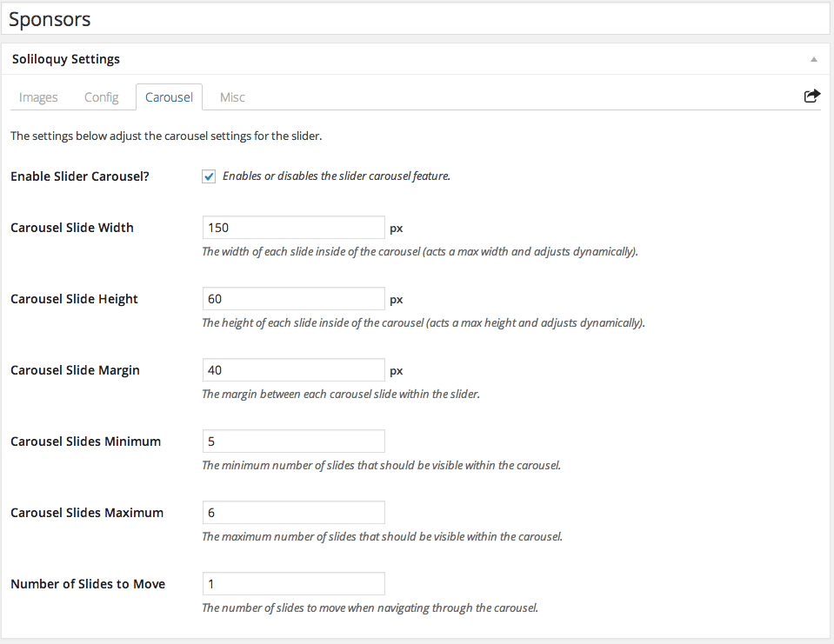This screenshot has height=644, width=834.
Task: Click the Carousel Slide Width label
Action: point(72,228)
